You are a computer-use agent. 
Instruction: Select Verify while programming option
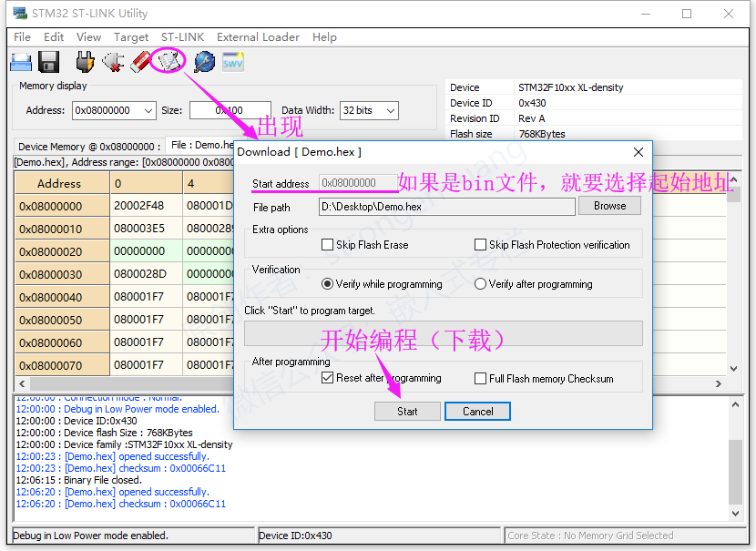point(327,284)
